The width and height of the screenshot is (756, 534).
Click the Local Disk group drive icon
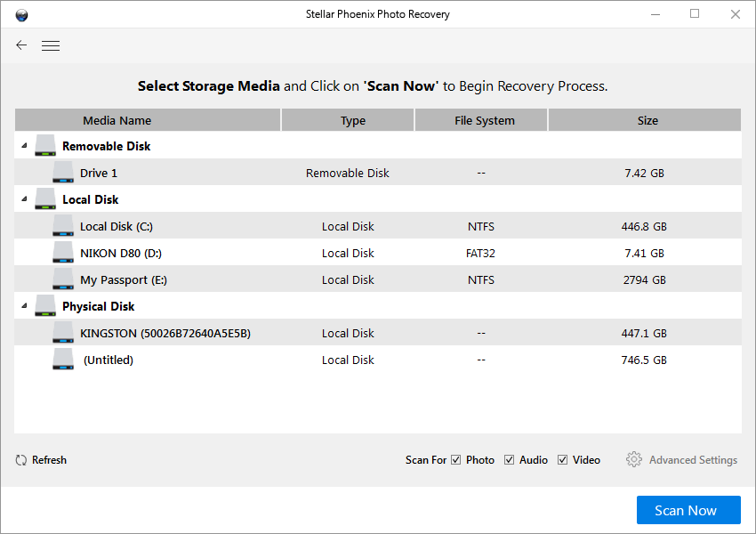(45, 199)
